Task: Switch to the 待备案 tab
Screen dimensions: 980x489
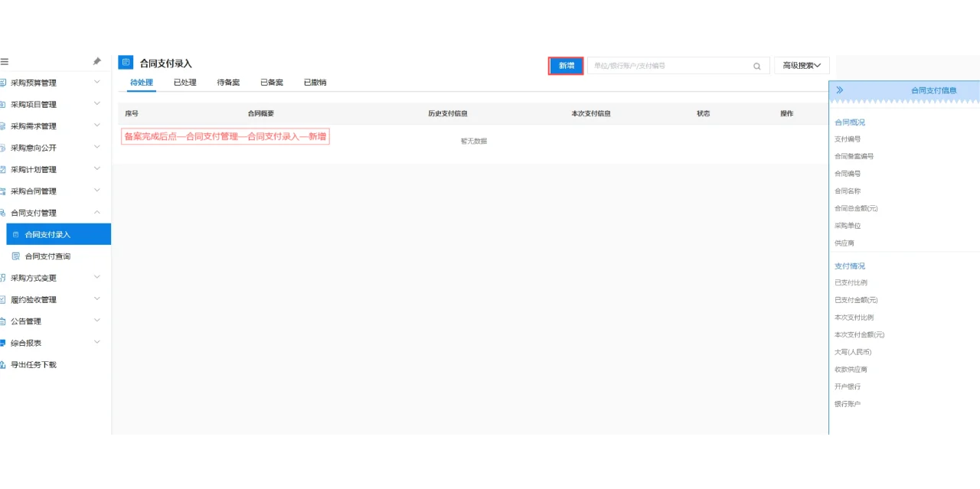Action: coord(228,83)
